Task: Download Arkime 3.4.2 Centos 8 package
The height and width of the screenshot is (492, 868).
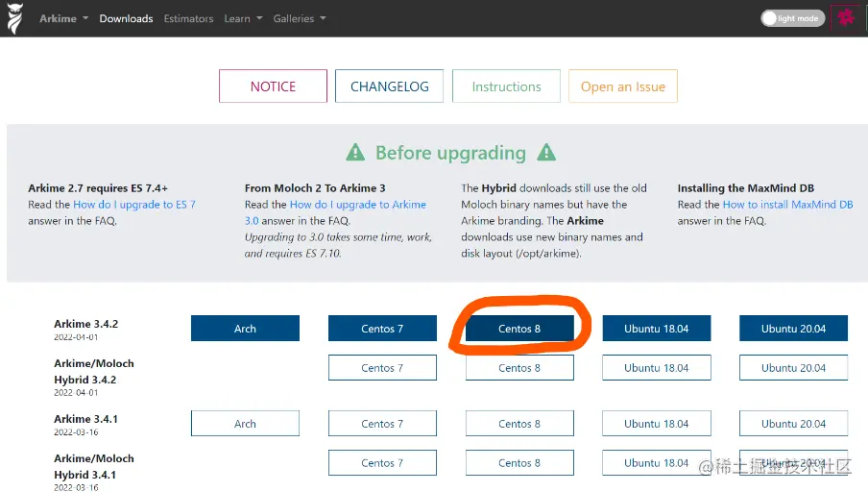Action: click(519, 329)
